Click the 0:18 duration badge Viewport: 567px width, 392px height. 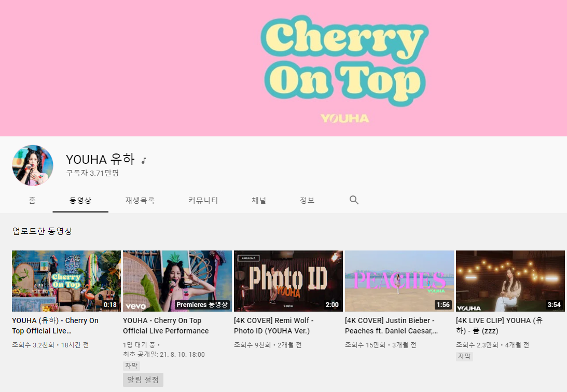(x=110, y=304)
